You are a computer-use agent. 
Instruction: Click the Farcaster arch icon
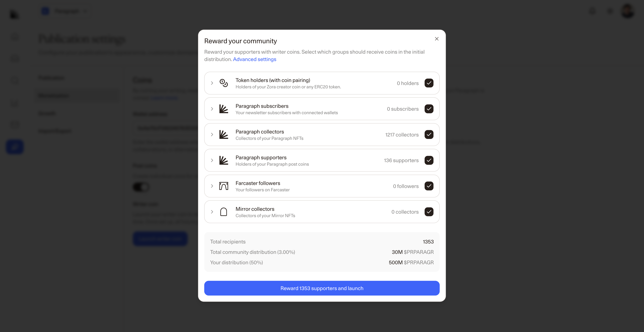point(224,186)
